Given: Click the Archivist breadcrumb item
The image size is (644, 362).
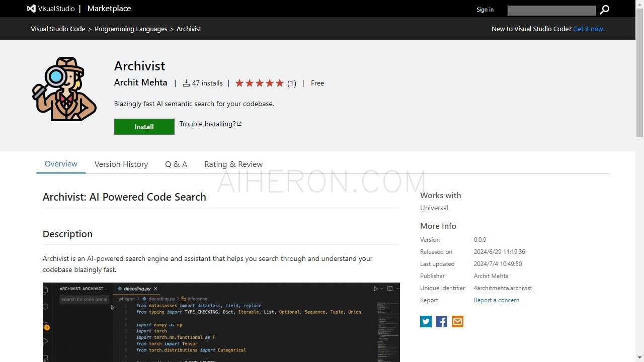Looking at the screenshot, I should (x=189, y=29).
